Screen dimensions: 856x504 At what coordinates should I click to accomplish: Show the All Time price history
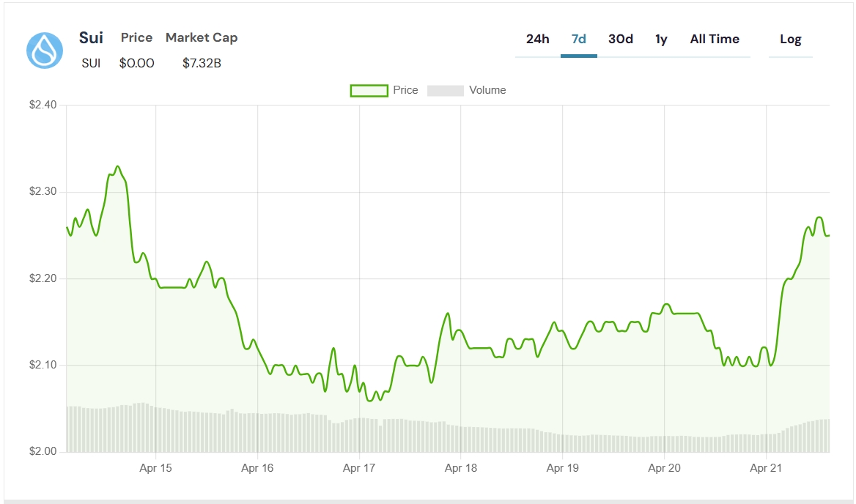point(715,40)
